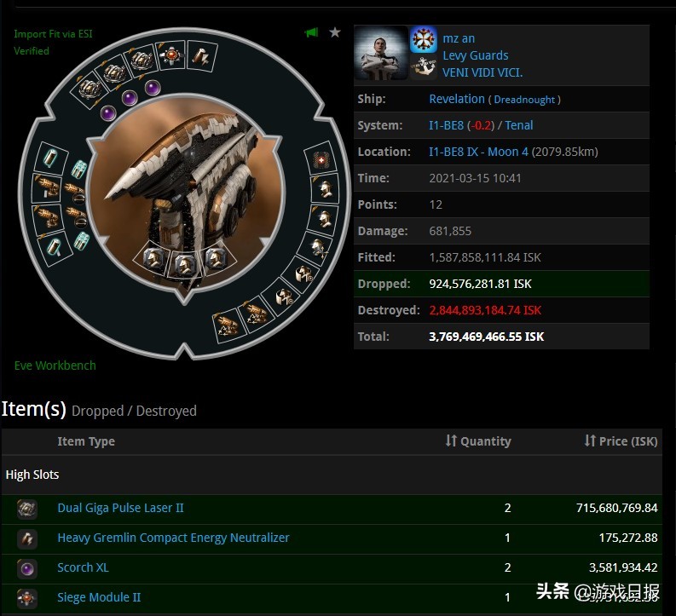Click the Points value 12

tap(436, 204)
